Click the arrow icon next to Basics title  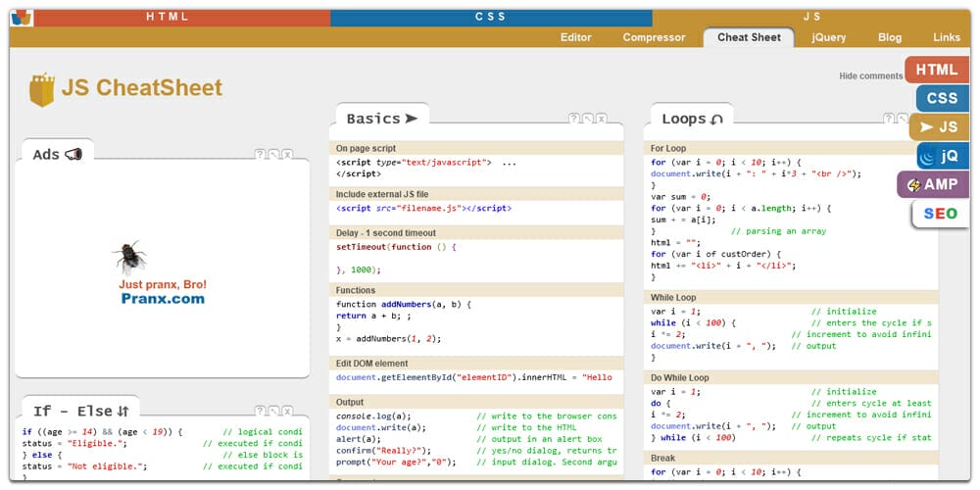(412, 119)
